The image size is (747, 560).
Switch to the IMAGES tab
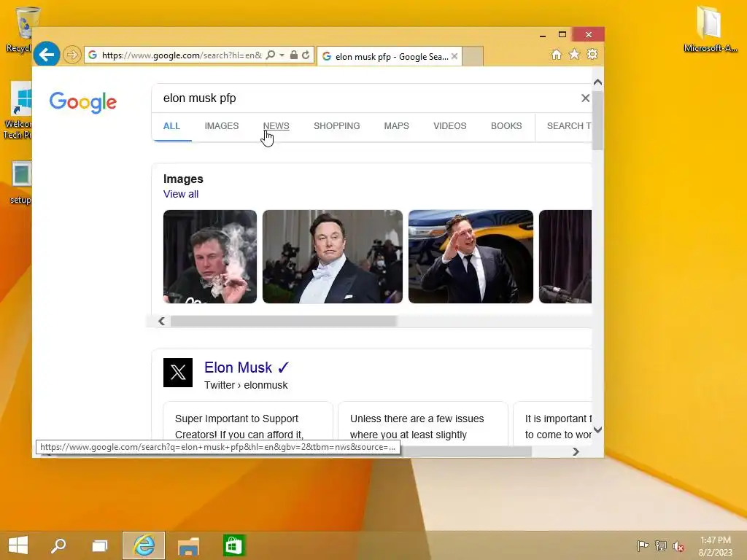tap(222, 126)
